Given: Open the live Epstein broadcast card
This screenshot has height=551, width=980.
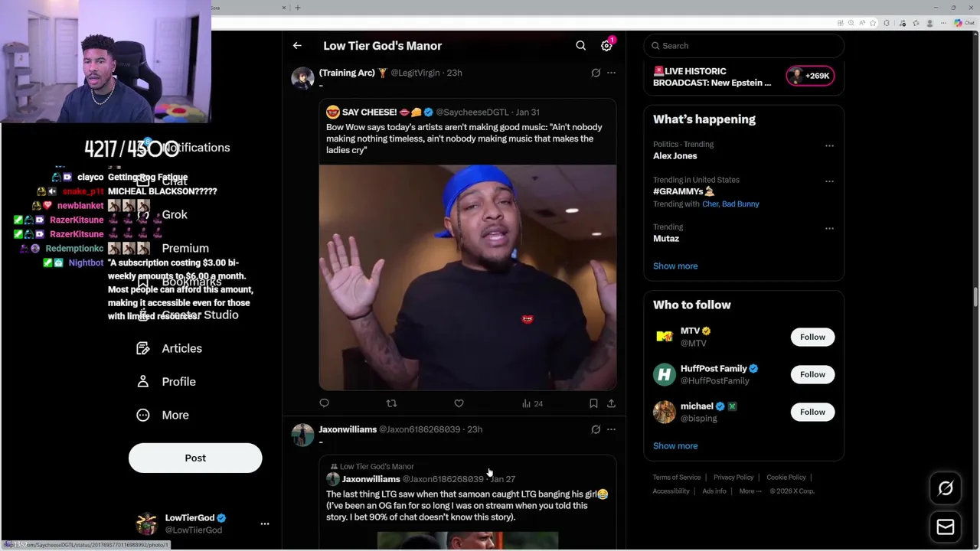Looking at the screenshot, I should point(712,77).
